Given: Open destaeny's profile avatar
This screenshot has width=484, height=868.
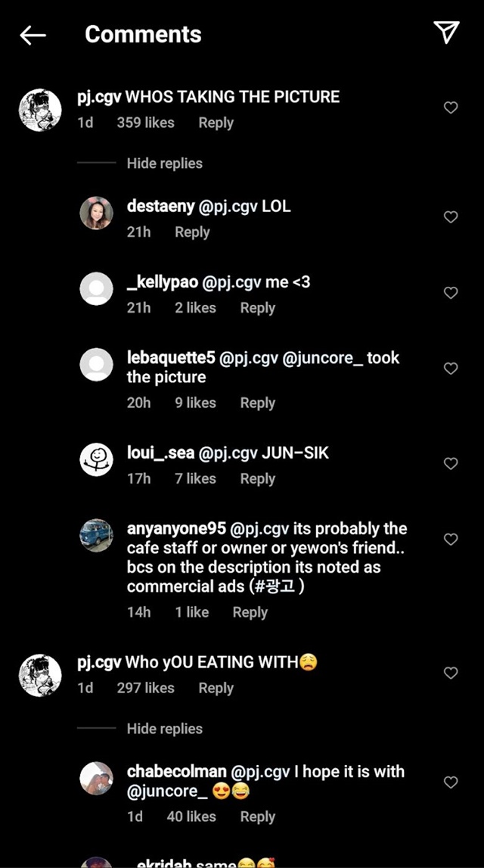Looking at the screenshot, I should (x=96, y=213).
